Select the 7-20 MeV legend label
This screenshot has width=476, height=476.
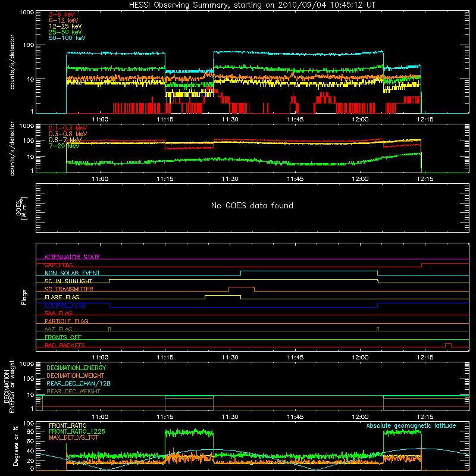[x=64, y=146]
